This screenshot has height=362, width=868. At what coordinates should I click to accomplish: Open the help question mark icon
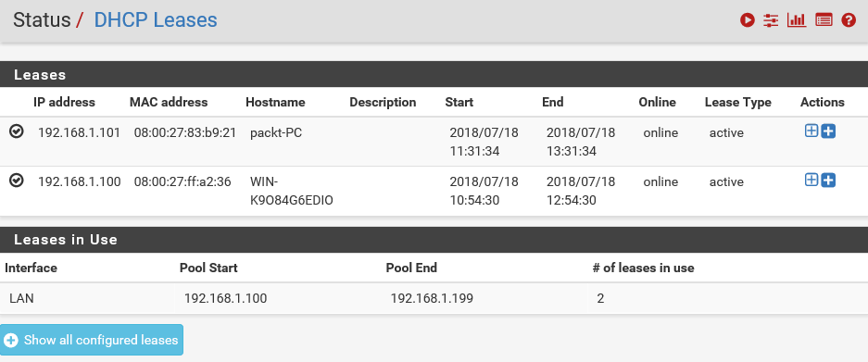849,20
